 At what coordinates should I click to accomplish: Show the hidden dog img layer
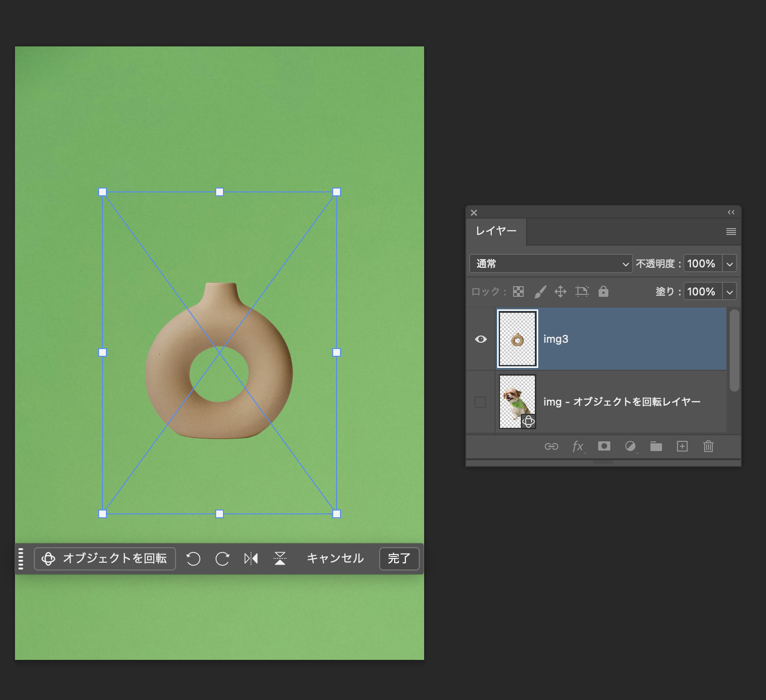coord(480,402)
